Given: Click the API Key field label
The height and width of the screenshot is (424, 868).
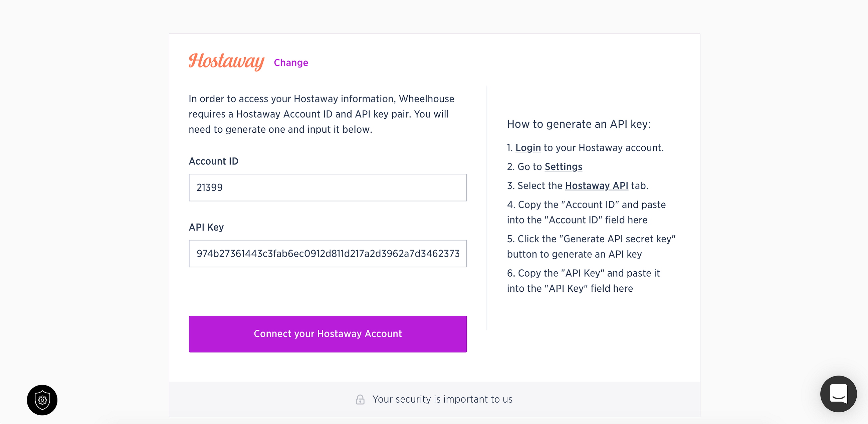Looking at the screenshot, I should coord(206,227).
